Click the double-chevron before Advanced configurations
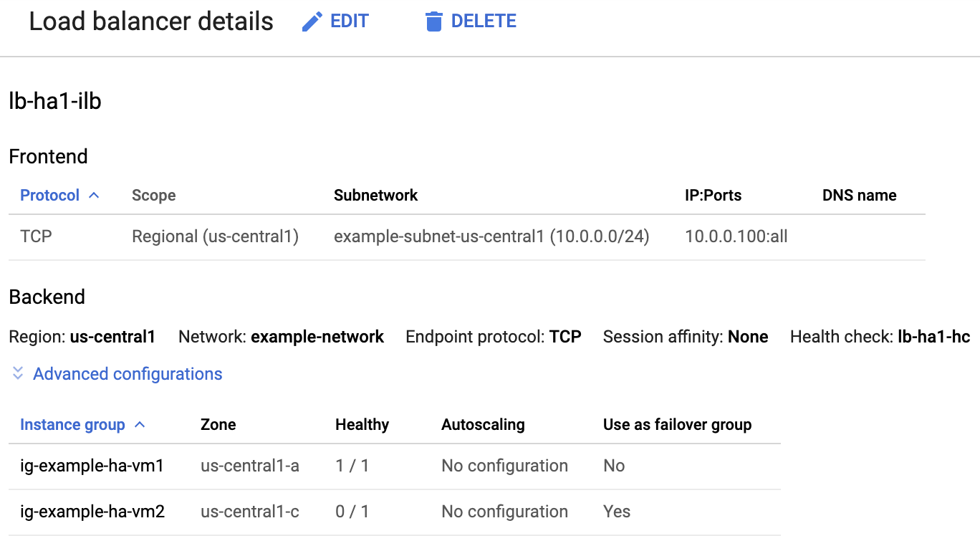 pyautogui.click(x=16, y=373)
